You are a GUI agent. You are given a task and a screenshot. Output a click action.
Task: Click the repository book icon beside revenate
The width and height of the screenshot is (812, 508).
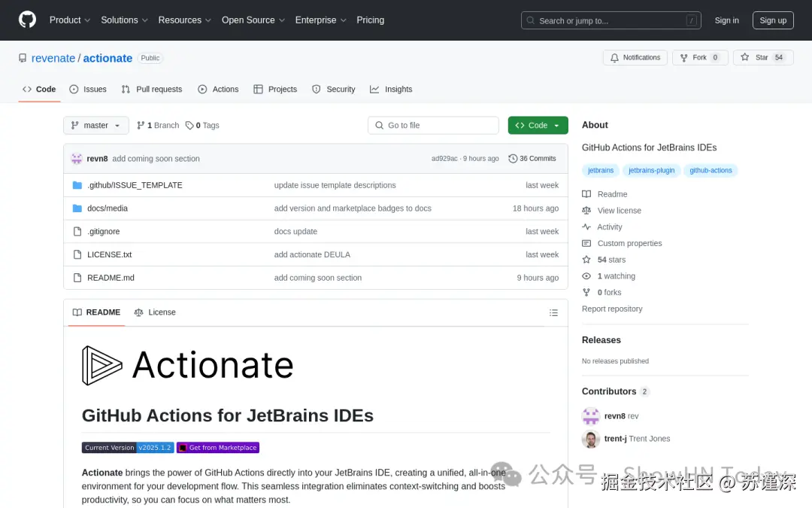(x=23, y=58)
